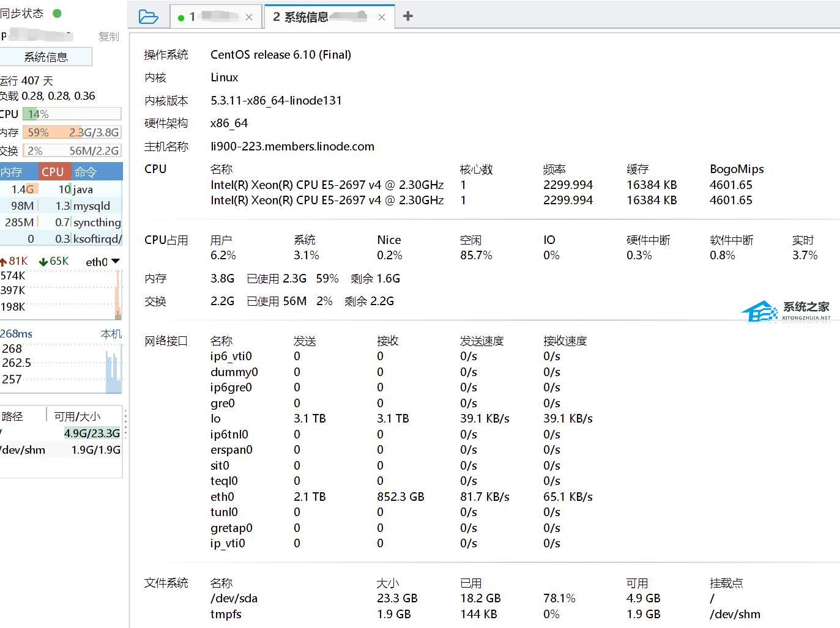
Task: Click the green sync status dot
Action: click(x=57, y=13)
